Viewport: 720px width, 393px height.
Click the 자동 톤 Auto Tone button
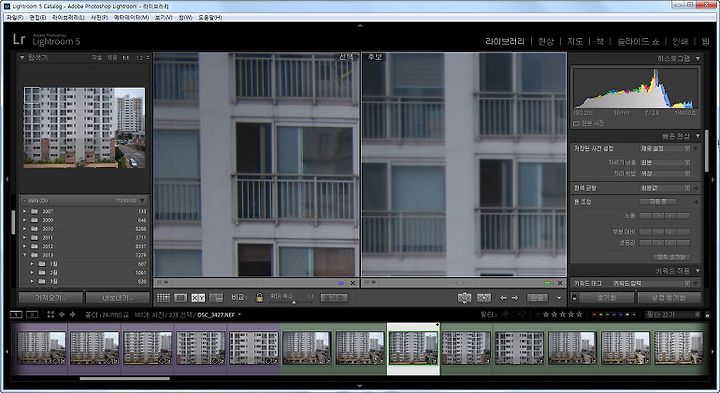(x=658, y=202)
